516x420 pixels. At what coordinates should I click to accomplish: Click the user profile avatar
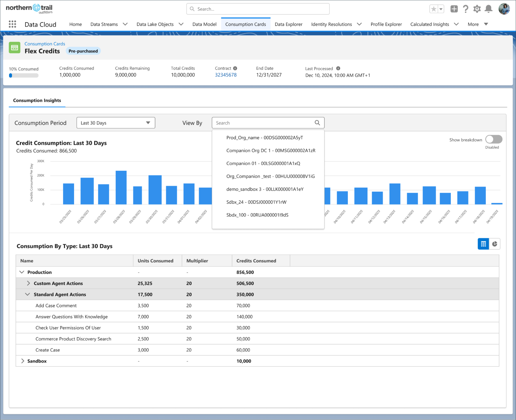(504, 9)
